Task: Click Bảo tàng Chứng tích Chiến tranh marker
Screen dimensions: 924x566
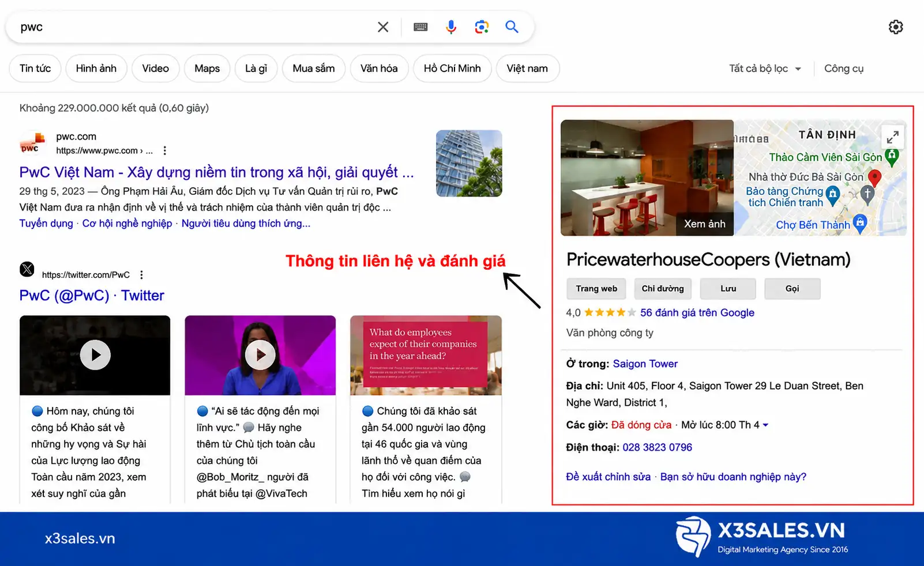Action: pos(832,195)
